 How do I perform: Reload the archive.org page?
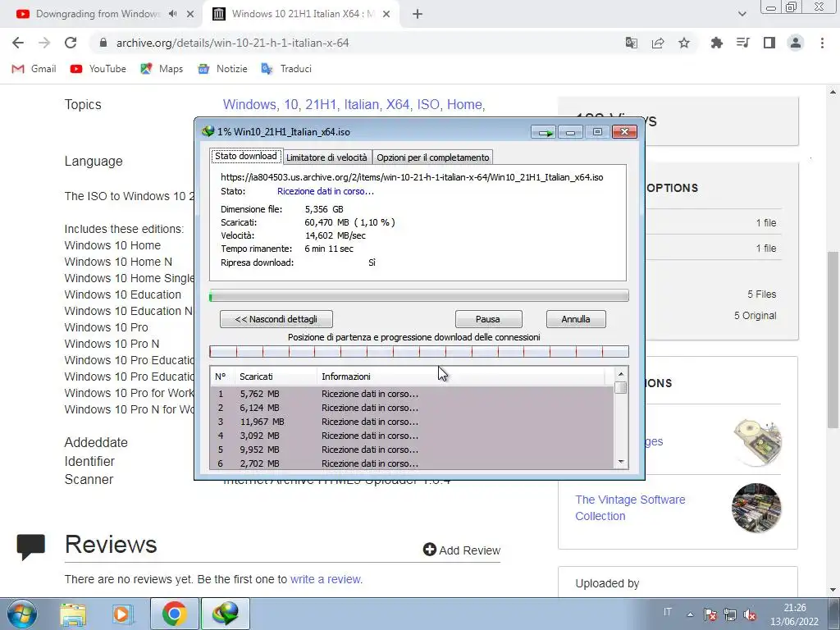point(71,43)
